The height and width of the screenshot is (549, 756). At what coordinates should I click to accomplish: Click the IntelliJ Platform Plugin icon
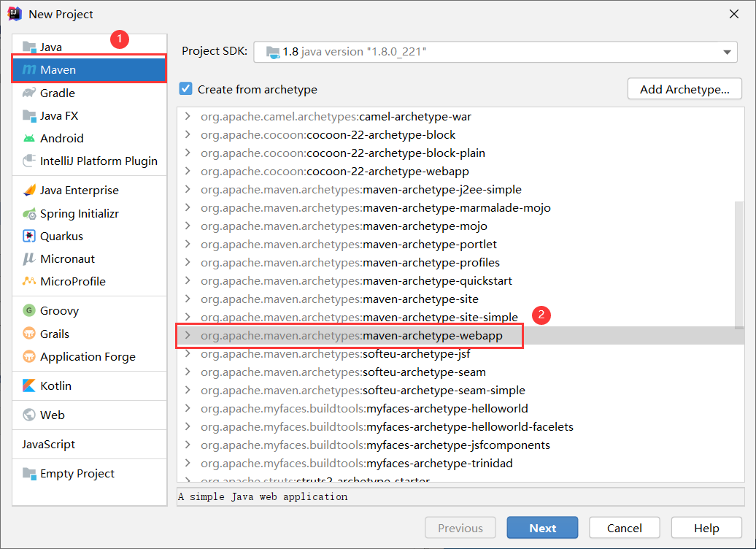point(29,161)
